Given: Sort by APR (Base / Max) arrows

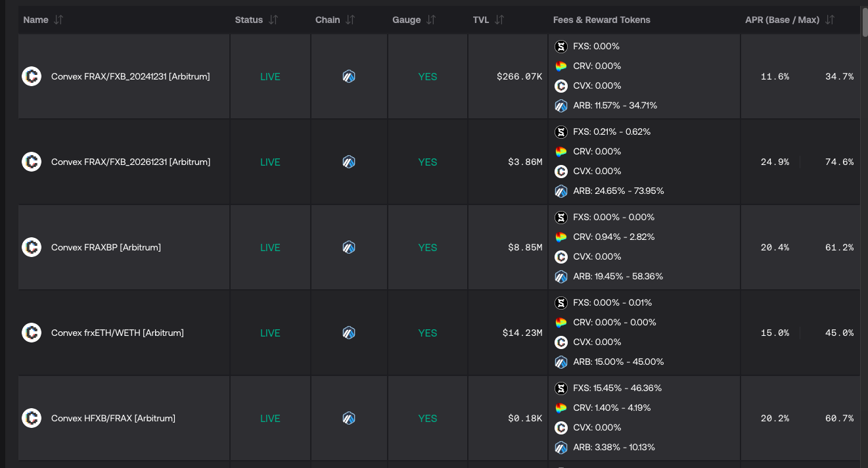Looking at the screenshot, I should (x=830, y=20).
